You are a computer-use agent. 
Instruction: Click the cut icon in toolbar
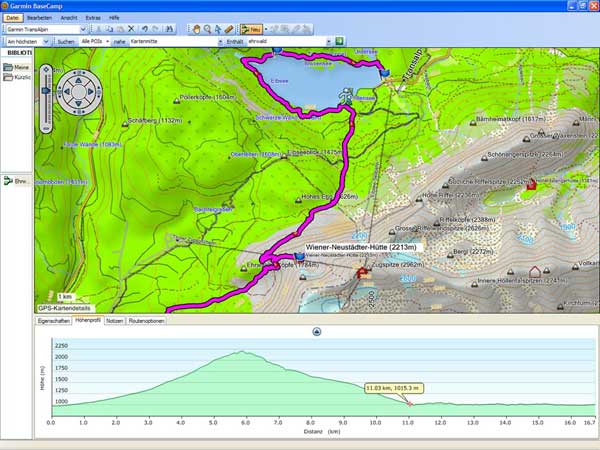coord(99,29)
